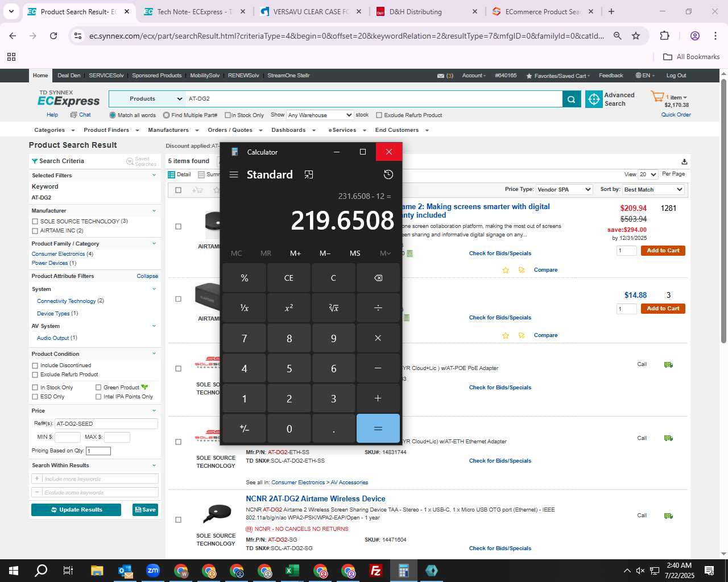
Task: Click the divide key in Calculator
Action: 378,307
